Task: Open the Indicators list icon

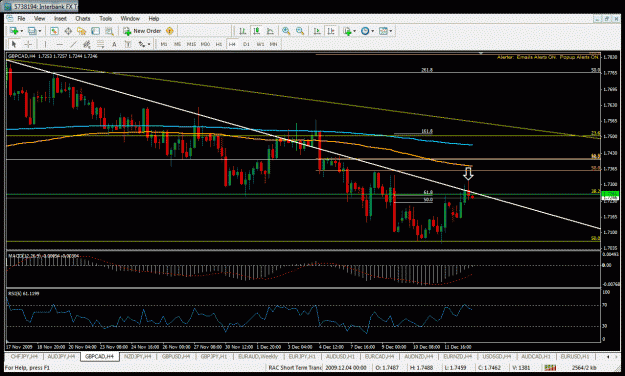Action: pyautogui.click(x=347, y=31)
